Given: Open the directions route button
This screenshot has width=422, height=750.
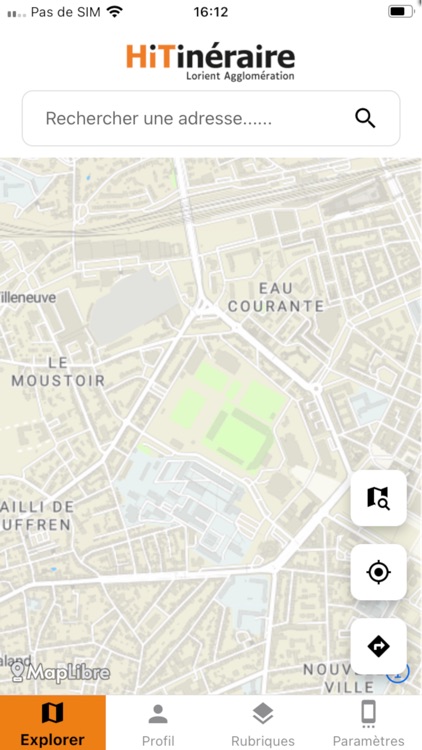Looking at the screenshot, I should [378, 646].
